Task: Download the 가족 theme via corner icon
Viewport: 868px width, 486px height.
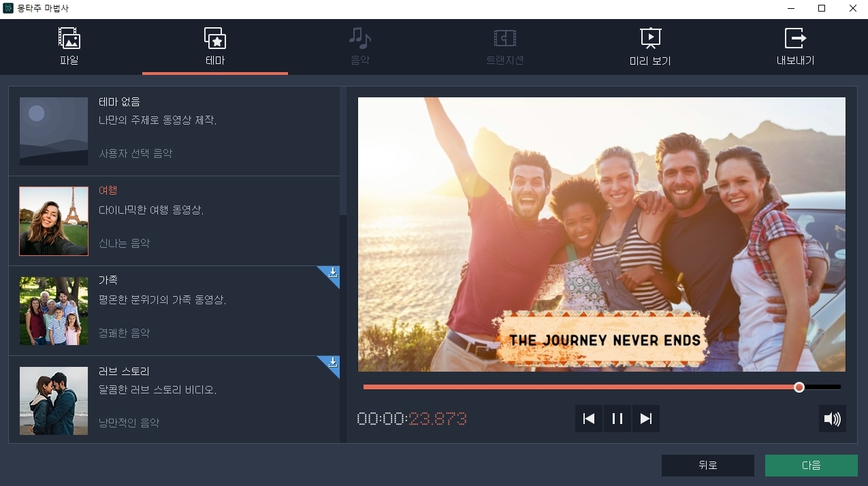Action: (332, 272)
